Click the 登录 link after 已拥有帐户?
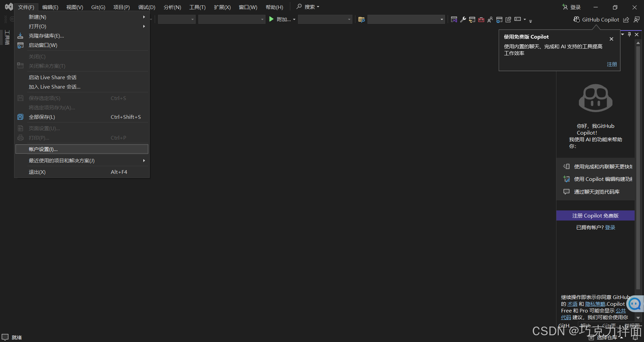The width and height of the screenshot is (644, 342). (x=610, y=227)
